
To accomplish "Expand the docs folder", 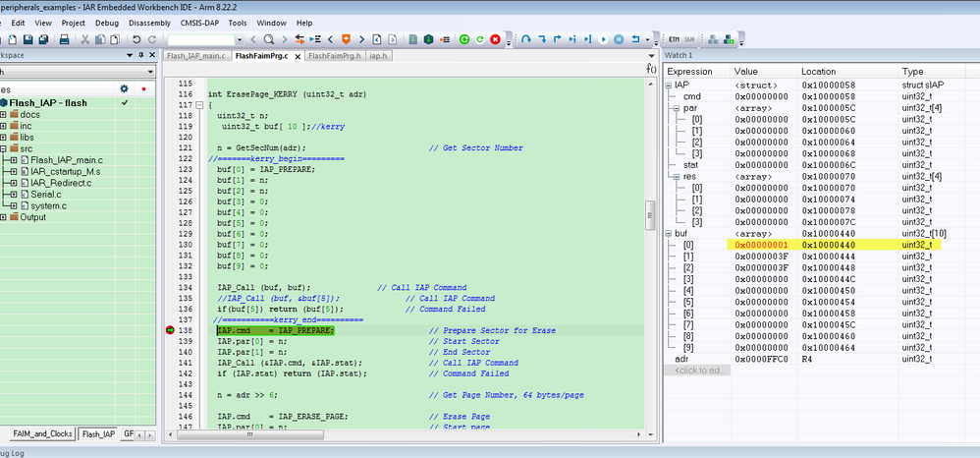I will (x=4, y=114).
